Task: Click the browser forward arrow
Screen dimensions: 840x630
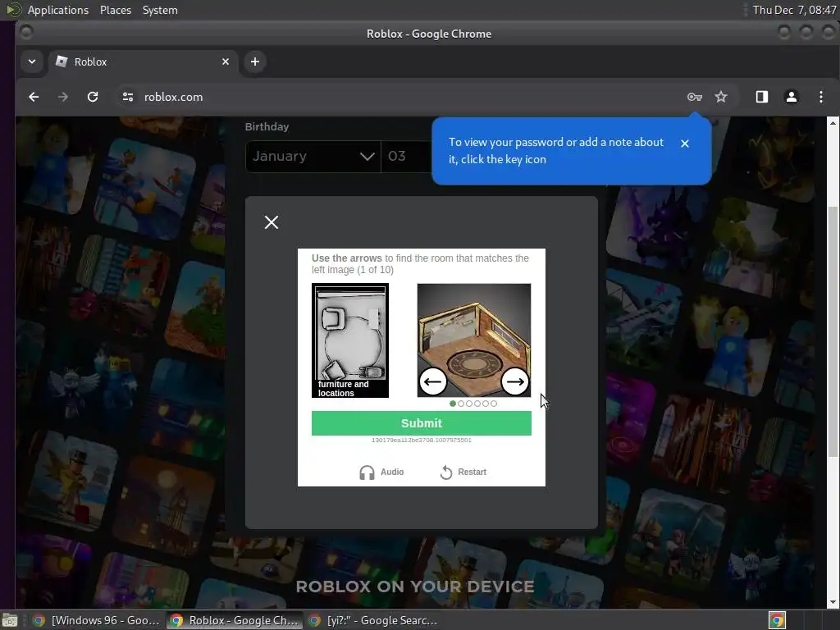Action: (62, 97)
